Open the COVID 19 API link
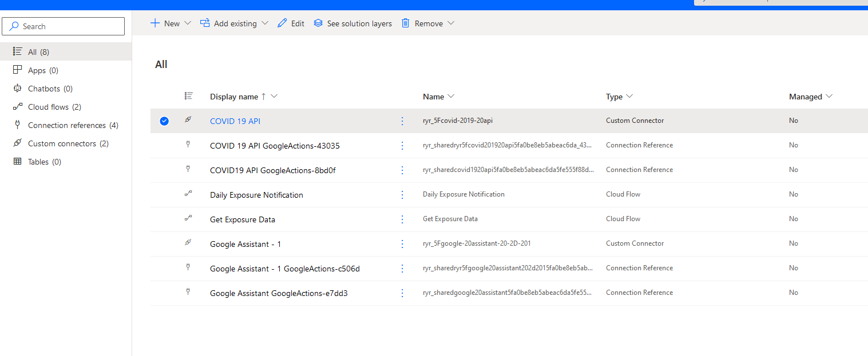 [x=235, y=121]
